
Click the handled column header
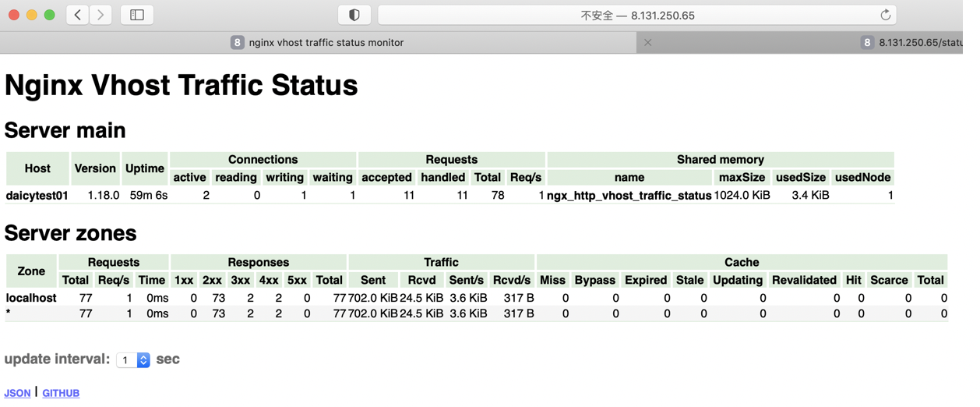(442, 178)
